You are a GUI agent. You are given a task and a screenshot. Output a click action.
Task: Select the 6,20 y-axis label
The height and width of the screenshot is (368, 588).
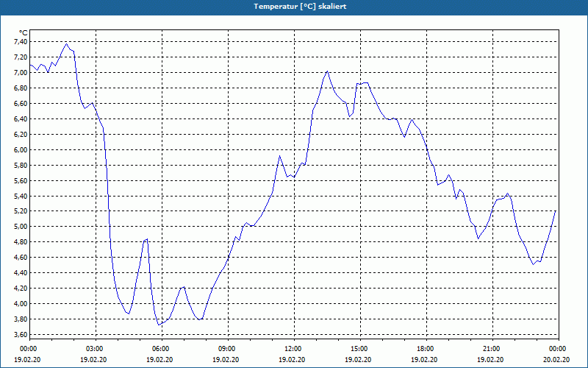[x=21, y=134]
